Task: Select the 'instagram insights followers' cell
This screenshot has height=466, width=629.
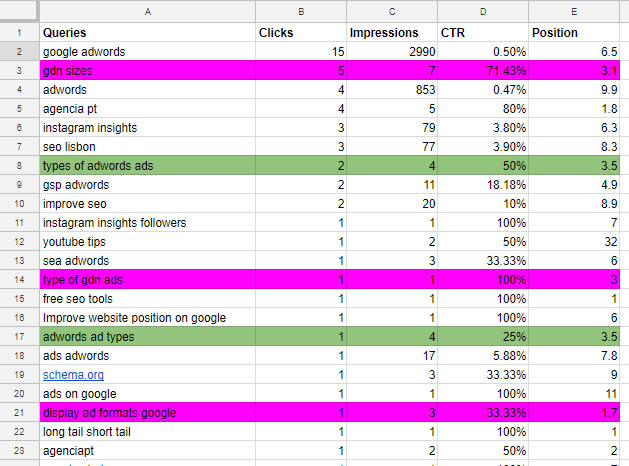Action: (x=148, y=223)
